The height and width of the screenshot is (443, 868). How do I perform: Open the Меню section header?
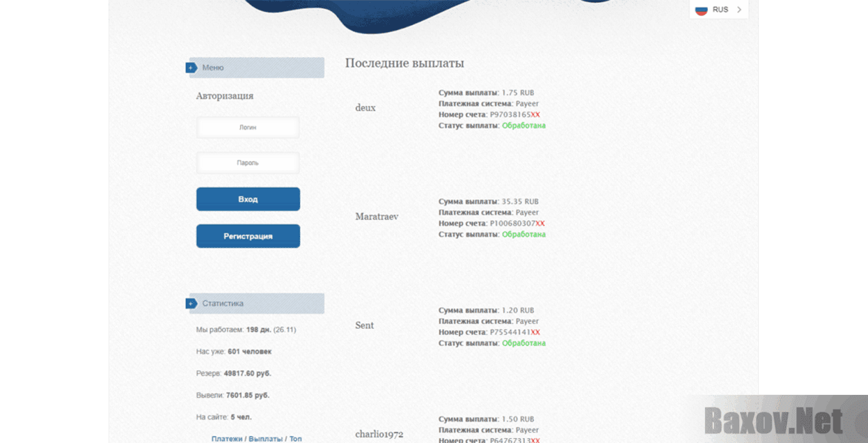click(256, 68)
